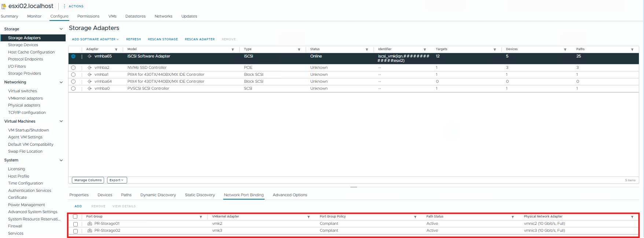Open the Export dropdown menu
This screenshot has width=644, height=238.
point(117,180)
